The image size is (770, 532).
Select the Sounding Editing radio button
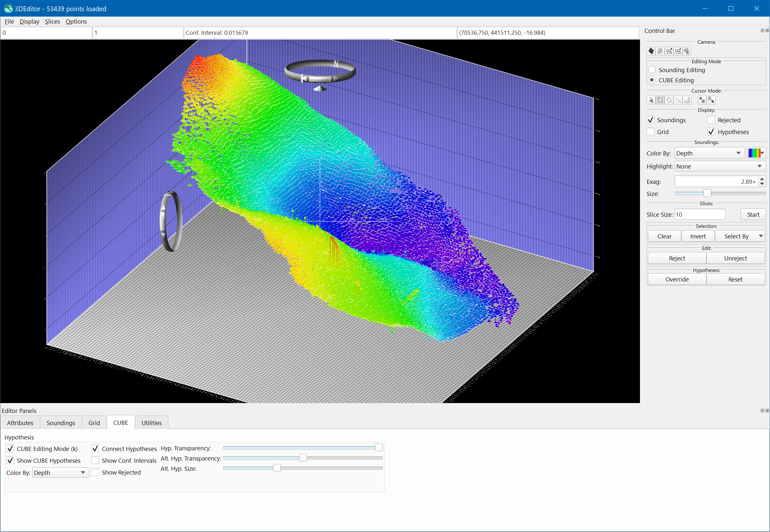click(651, 70)
